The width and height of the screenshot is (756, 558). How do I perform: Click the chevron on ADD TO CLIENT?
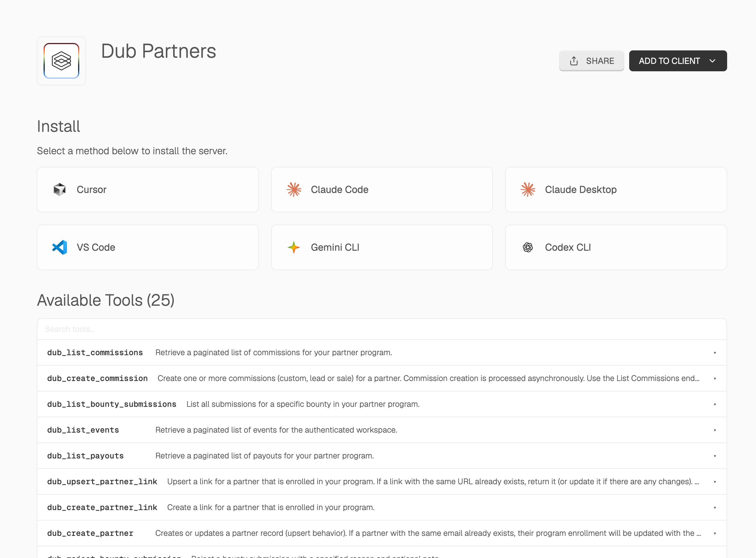tap(712, 61)
